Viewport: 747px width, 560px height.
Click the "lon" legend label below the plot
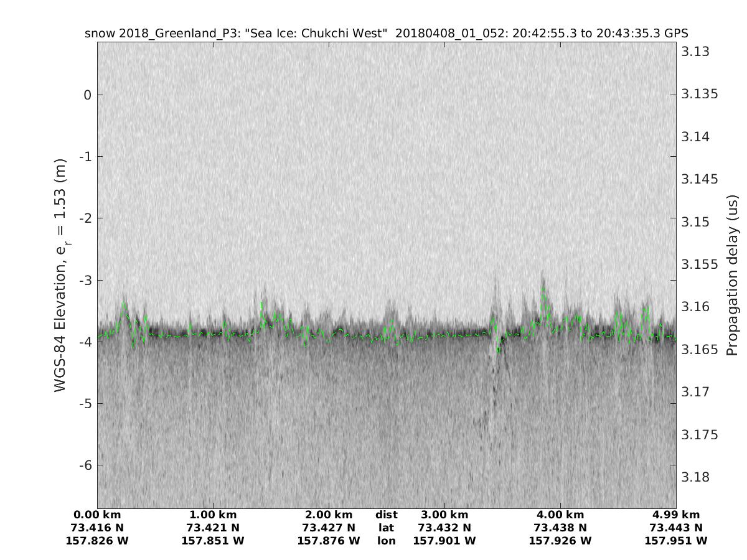pyautogui.click(x=387, y=541)
